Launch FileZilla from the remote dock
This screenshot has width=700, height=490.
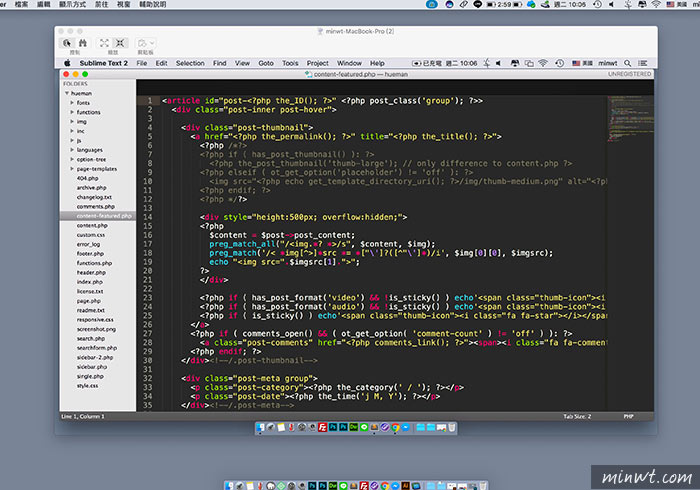click(322, 428)
